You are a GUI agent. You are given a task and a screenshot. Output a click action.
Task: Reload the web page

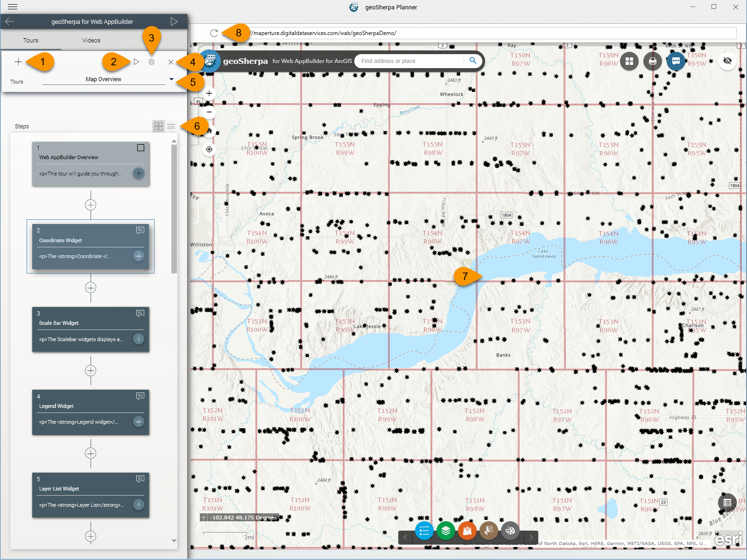(x=214, y=33)
